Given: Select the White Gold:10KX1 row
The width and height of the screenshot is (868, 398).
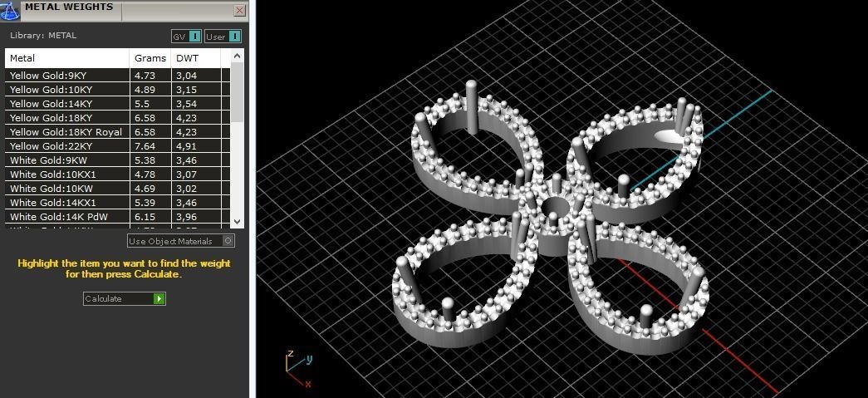Looking at the screenshot, I should (x=117, y=174).
